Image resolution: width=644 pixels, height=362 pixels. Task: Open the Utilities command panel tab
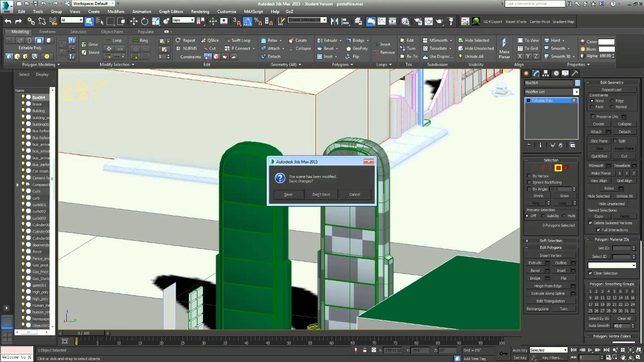click(x=575, y=73)
